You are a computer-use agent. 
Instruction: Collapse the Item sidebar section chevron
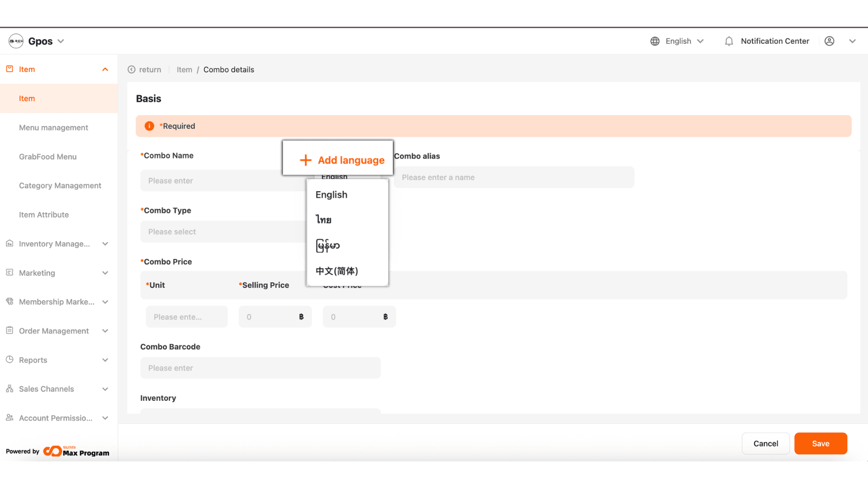(105, 69)
